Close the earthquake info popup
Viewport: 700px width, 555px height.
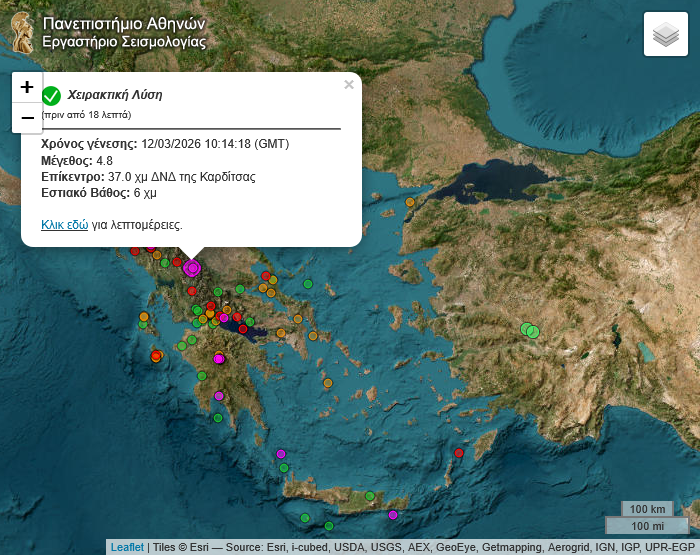point(349,85)
